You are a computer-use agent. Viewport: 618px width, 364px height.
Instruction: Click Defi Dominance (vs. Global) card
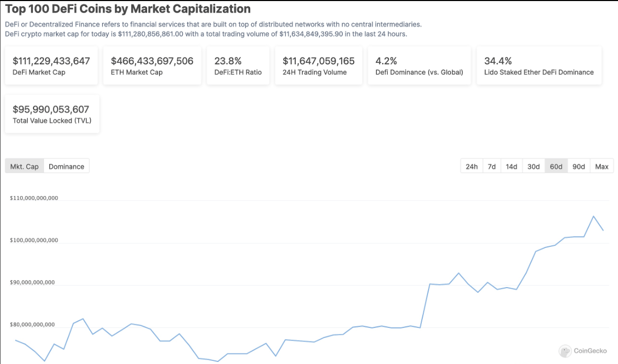[x=419, y=66]
